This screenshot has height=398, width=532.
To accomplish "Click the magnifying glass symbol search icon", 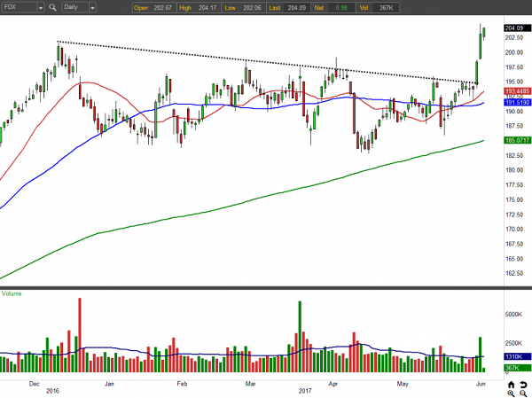I will tap(51, 8).
